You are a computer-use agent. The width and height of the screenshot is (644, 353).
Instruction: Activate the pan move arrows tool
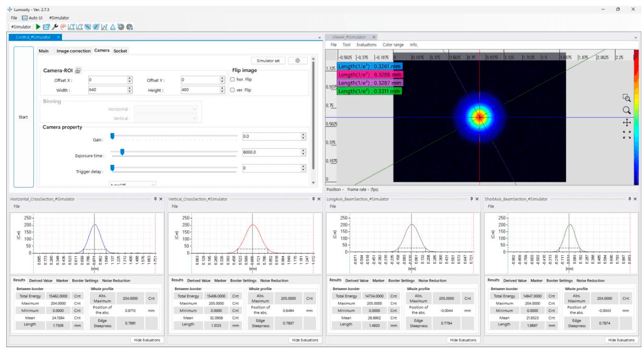[627, 123]
